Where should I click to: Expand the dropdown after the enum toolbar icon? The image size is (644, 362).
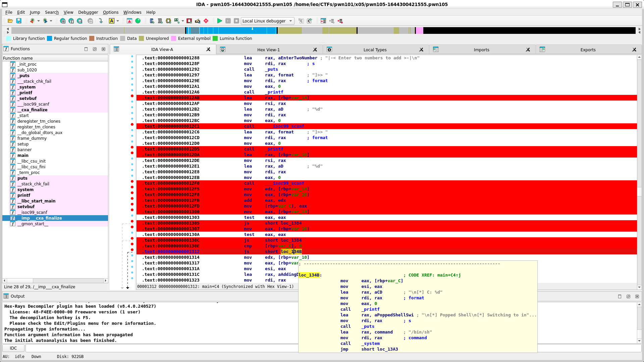tap(183, 21)
